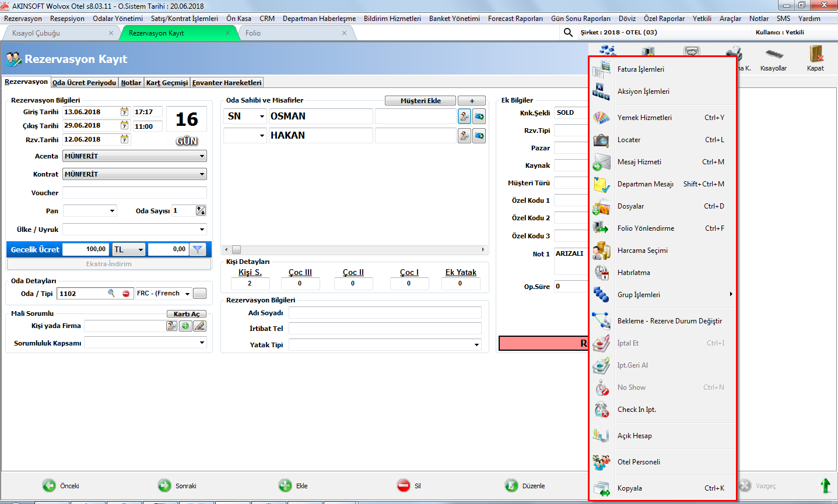Open the Sorumluluk Kapsamı dropdown
Viewport: 838px width, 504px height.
[x=202, y=343]
